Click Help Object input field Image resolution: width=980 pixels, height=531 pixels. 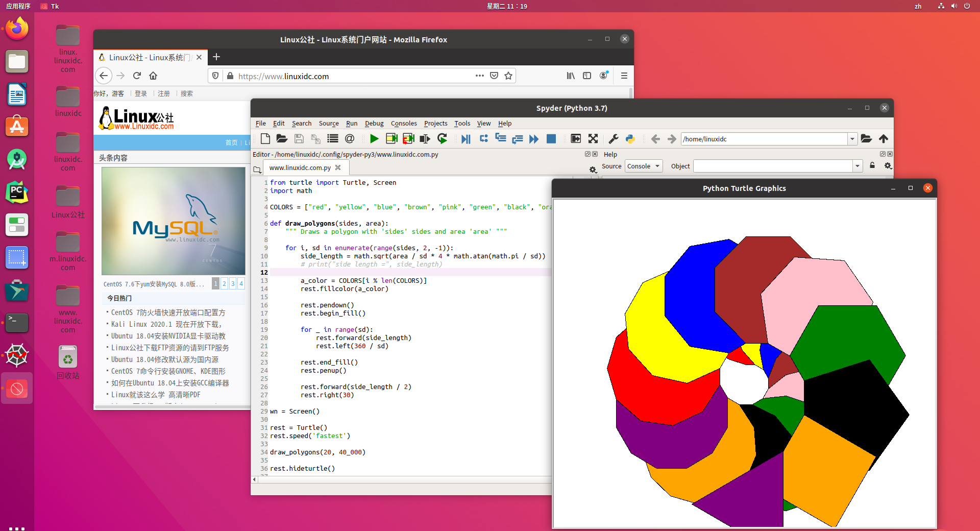click(773, 166)
